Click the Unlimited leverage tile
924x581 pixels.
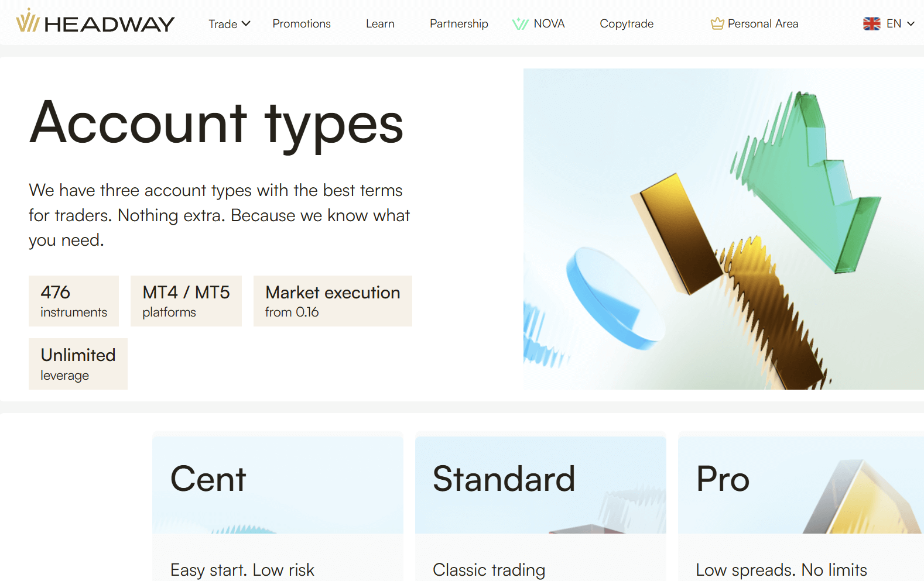[78, 364]
